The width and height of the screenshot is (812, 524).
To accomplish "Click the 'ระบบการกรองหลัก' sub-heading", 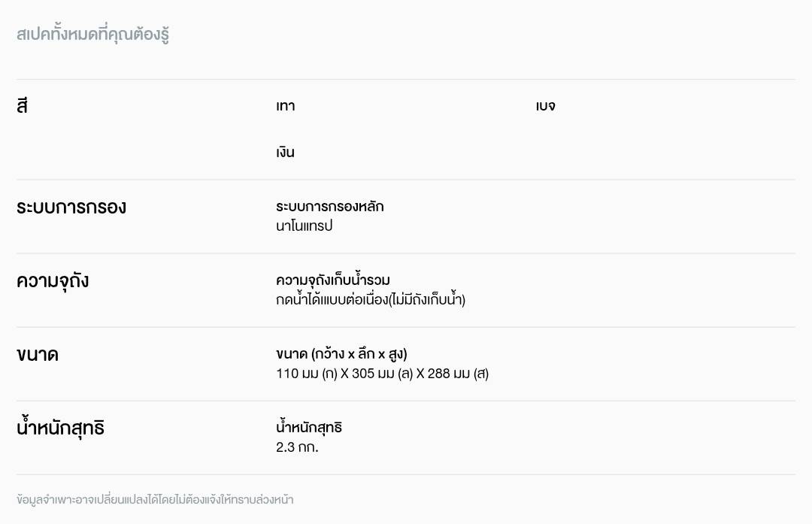I will (330, 207).
